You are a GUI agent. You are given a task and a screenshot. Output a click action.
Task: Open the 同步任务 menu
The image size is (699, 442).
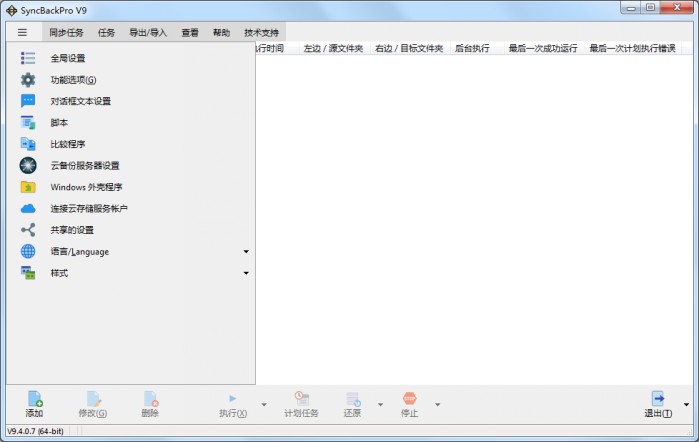coord(66,33)
